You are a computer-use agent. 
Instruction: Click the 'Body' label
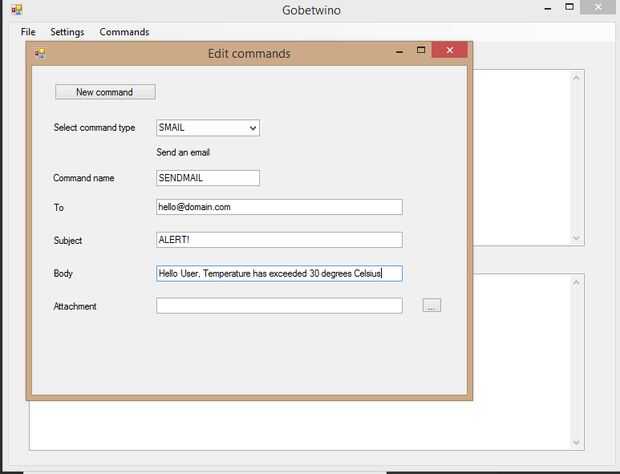[63, 274]
